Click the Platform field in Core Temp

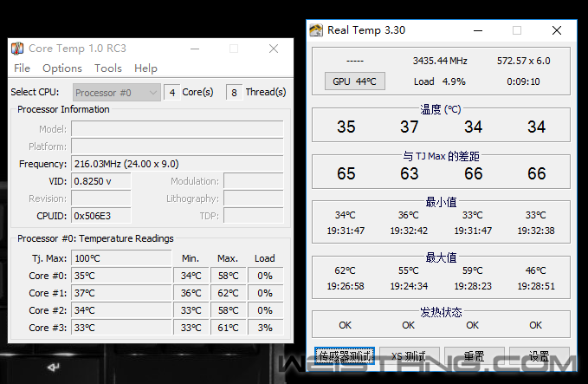click(178, 146)
